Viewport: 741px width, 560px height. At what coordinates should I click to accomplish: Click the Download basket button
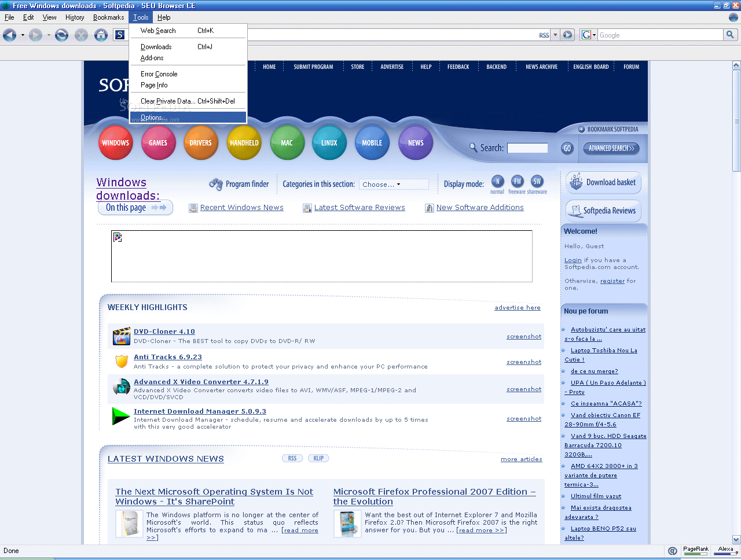(x=604, y=183)
